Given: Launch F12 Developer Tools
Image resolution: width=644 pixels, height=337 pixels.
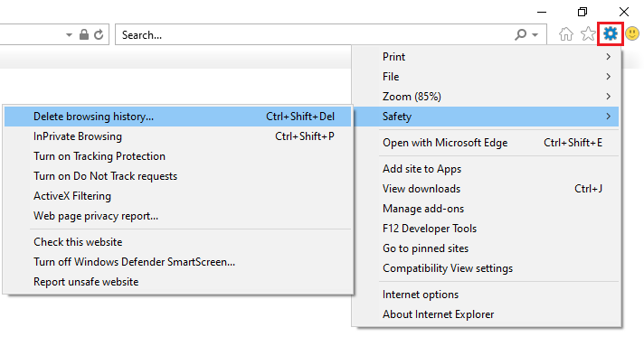Looking at the screenshot, I should point(487,229).
